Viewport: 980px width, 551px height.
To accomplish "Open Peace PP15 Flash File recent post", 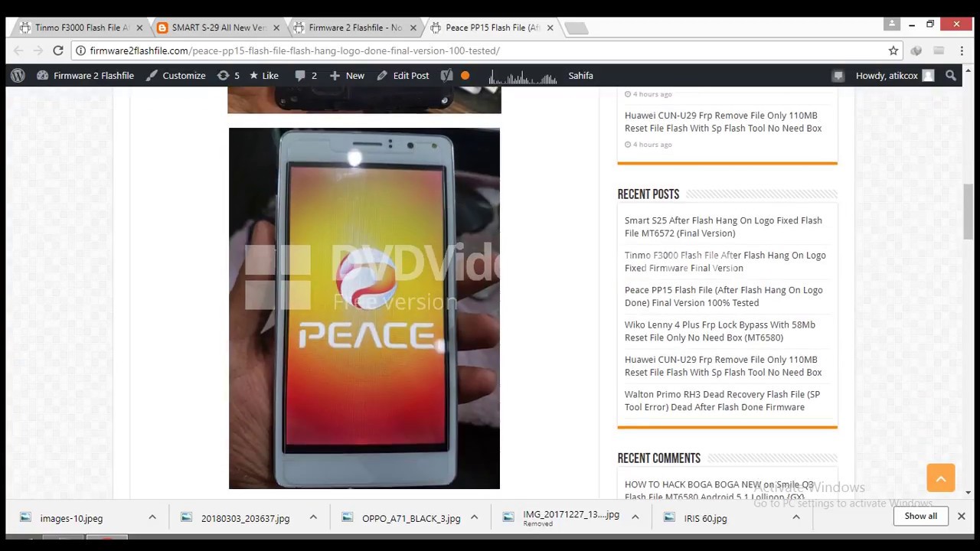I will (724, 296).
